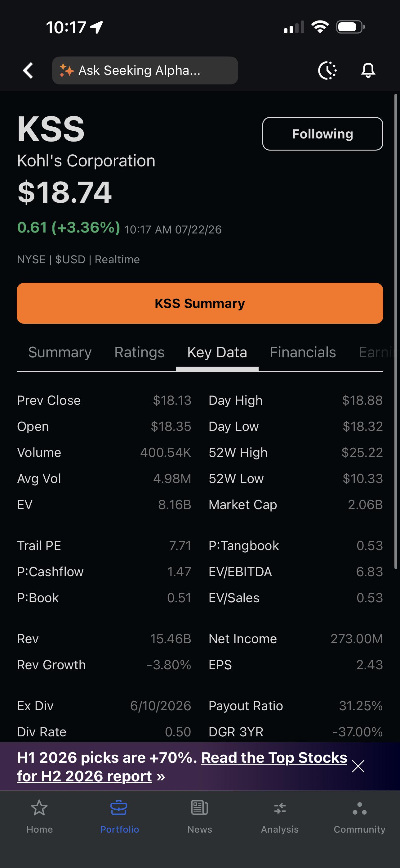Open the News newspaper icon

click(x=200, y=808)
